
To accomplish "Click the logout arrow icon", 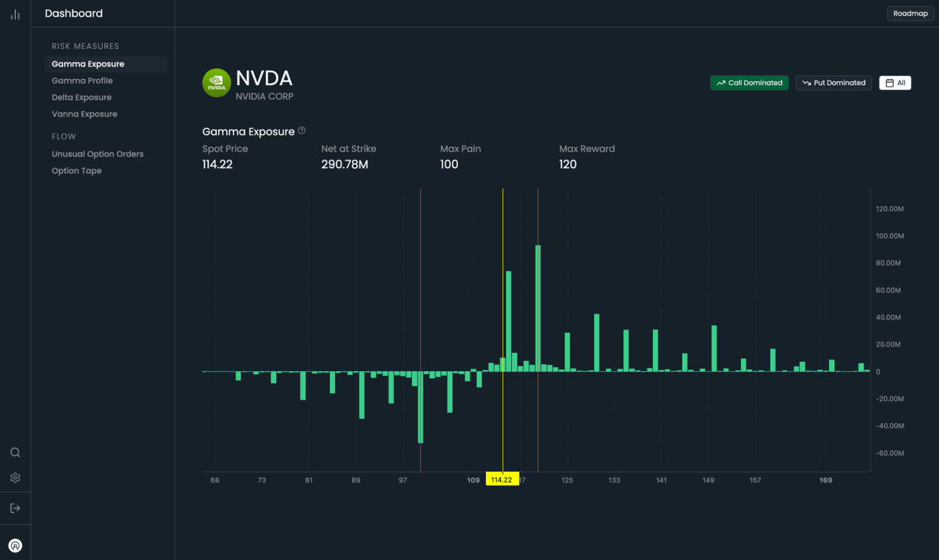I will pyautogui.click(x=15, y=508).
